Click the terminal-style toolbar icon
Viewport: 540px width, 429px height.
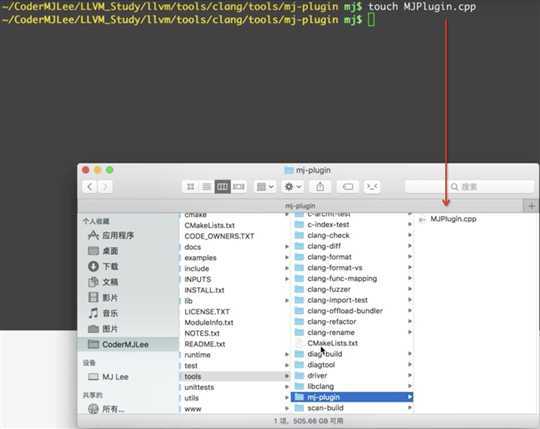[372, 187]
